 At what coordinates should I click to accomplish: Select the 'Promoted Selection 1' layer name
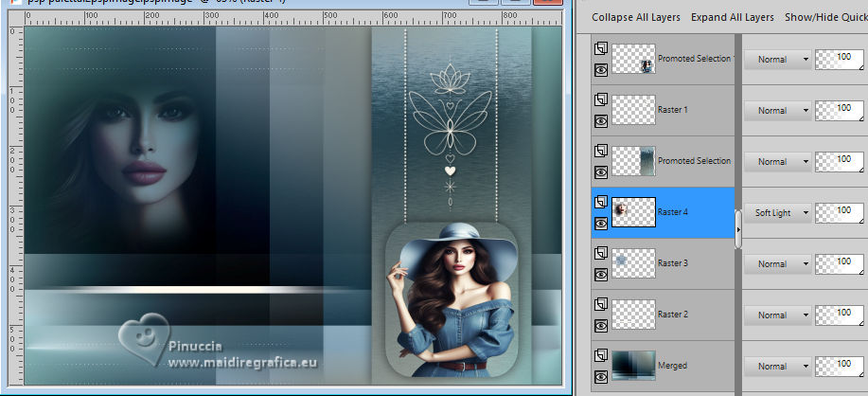(696, 59)
